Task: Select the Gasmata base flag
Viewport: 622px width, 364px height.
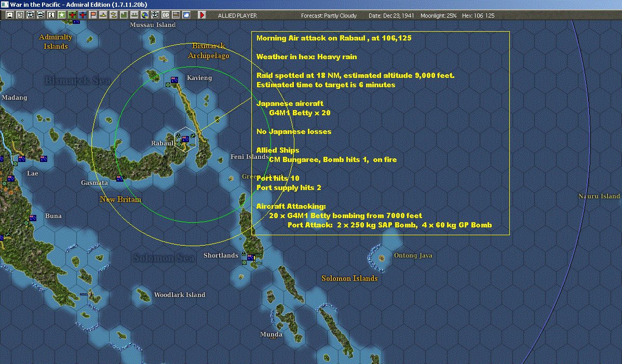Action: 119,179
